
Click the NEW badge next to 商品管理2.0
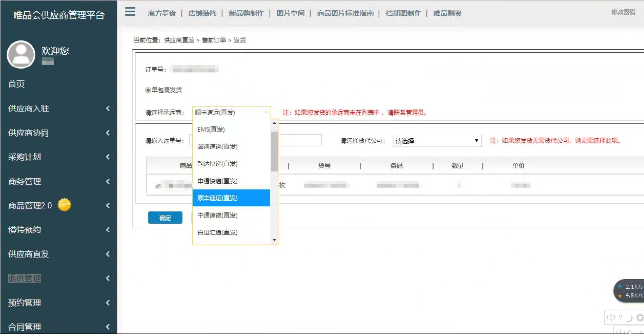(x=64, y=204)
